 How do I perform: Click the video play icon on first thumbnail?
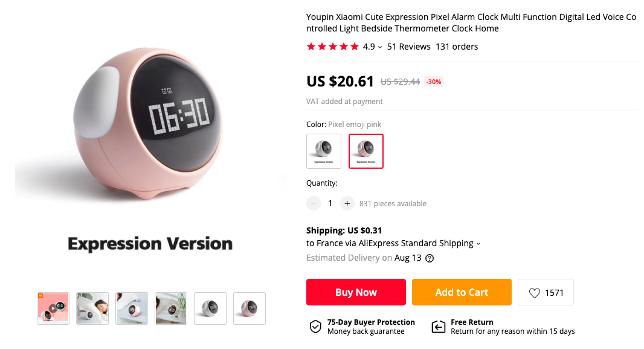pyautogui.click(x=53, y=308)
